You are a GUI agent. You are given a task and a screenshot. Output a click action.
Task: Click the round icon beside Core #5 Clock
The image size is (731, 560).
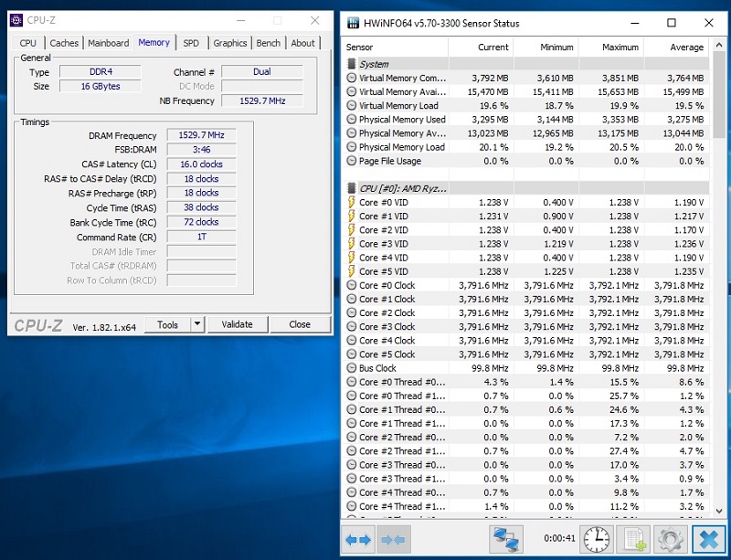click(x=352, y=354)
